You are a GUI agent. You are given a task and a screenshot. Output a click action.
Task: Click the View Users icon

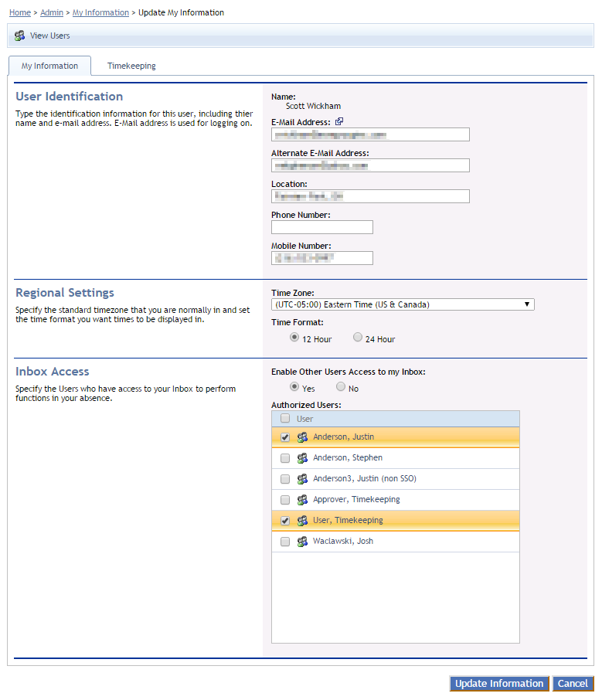(x=19, y=36)
